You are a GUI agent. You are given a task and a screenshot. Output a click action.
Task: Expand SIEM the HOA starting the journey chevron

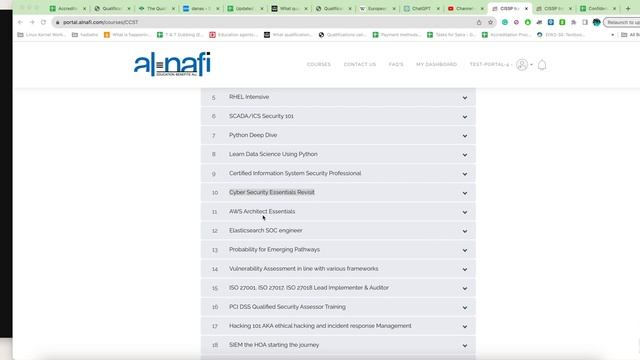464,346
